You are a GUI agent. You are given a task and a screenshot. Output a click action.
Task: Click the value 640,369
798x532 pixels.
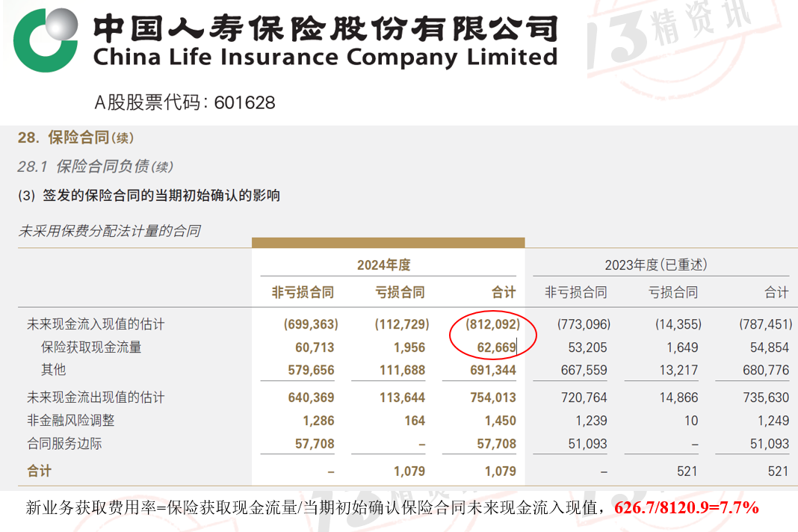click(311, 398)
